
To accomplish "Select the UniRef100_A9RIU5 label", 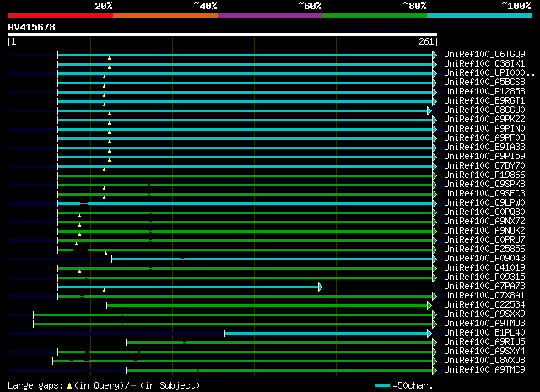I will [x=484, y=342].
